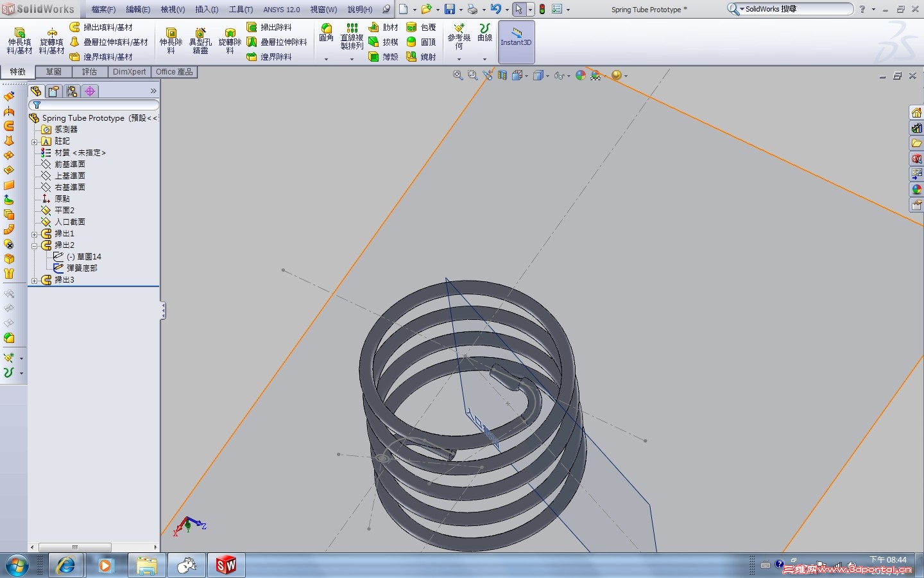Expand the 掃出3 feature node
This screenshot has height=578, width=924.
35,280
